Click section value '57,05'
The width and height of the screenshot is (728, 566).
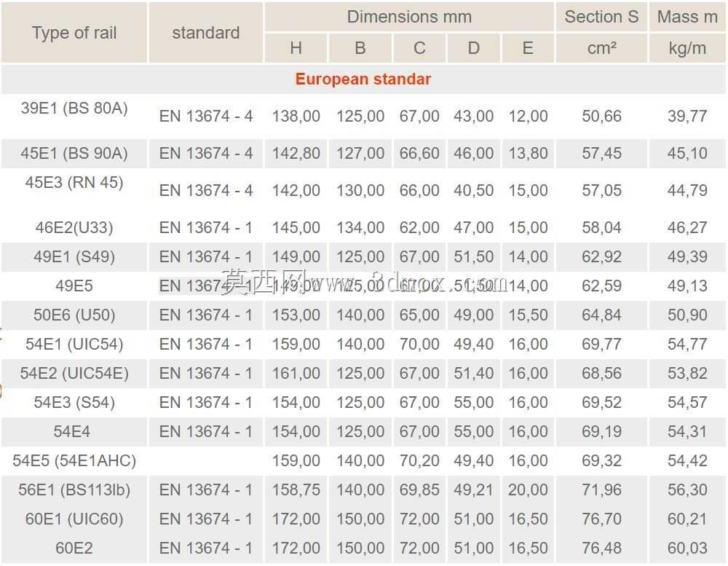tap(602, 190)
